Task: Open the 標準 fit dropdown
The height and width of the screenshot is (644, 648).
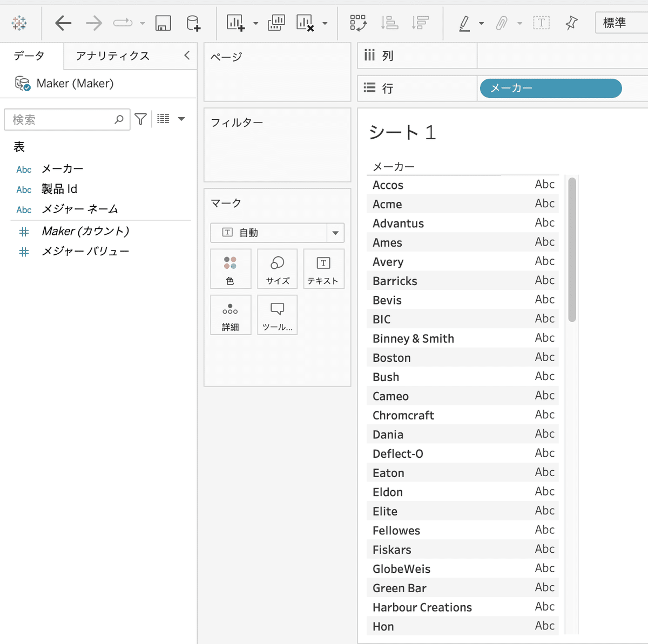Action: (622, 23)
